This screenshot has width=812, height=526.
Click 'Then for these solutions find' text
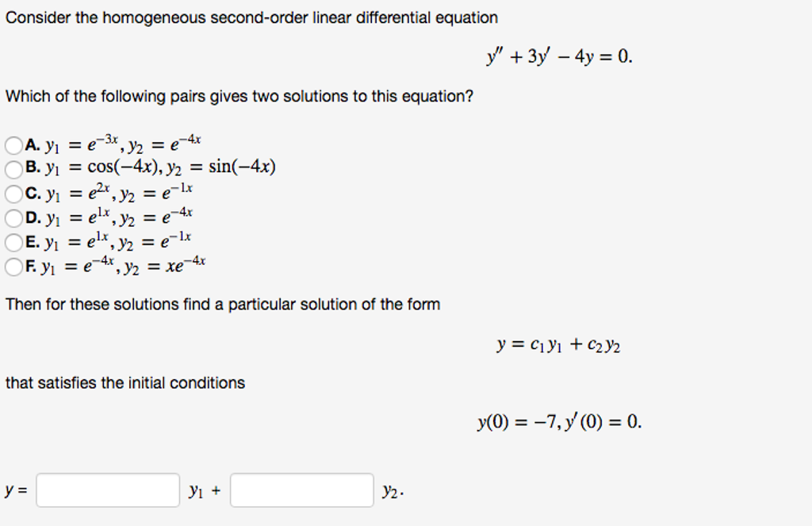coord(223,305)
